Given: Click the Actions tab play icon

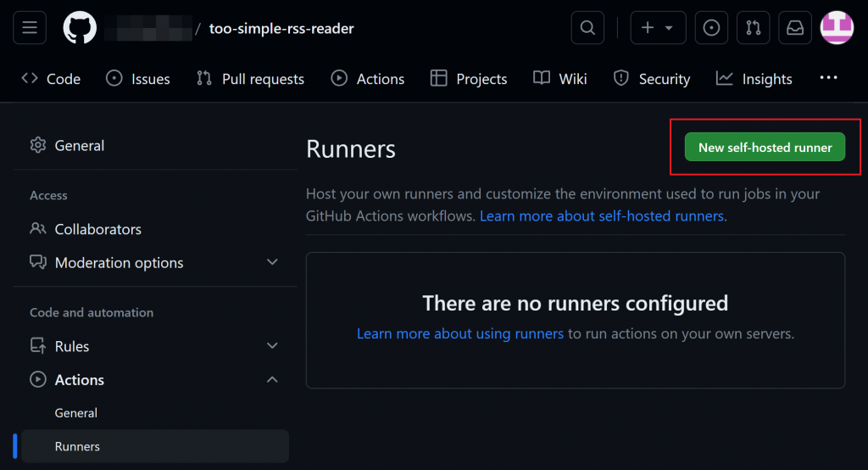Looking at the screenshot, I should click(339, 78).
